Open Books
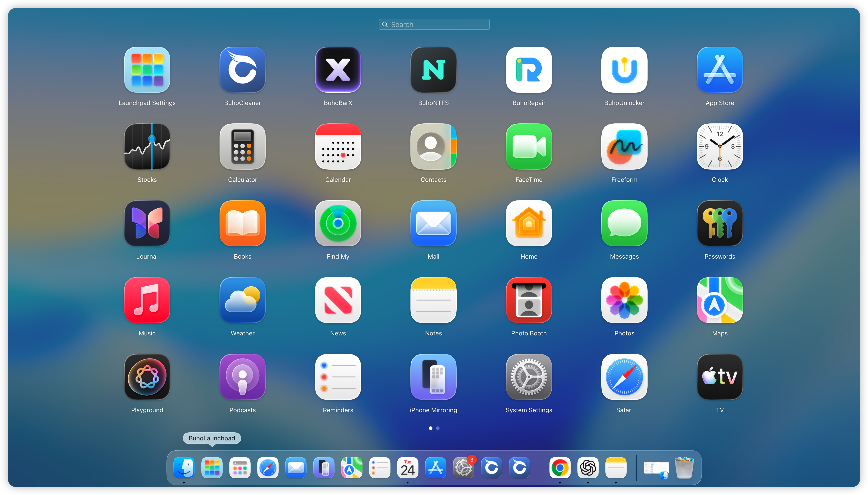 [242, 223]
